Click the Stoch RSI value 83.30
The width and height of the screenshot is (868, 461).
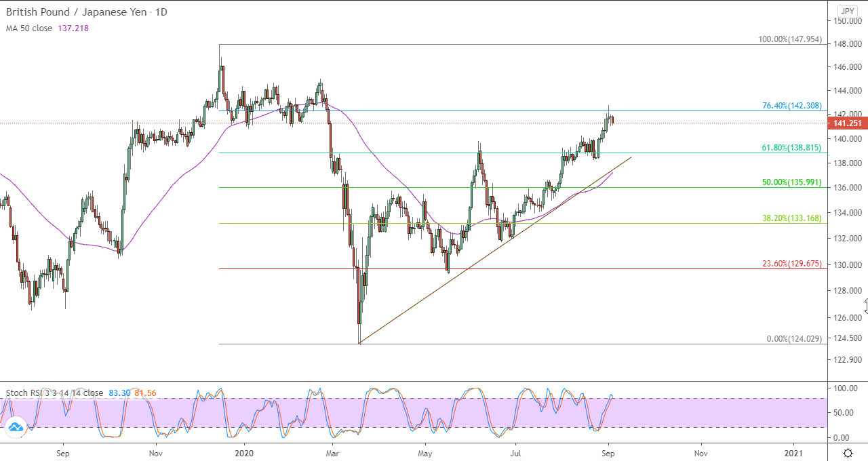coord(119,393)
